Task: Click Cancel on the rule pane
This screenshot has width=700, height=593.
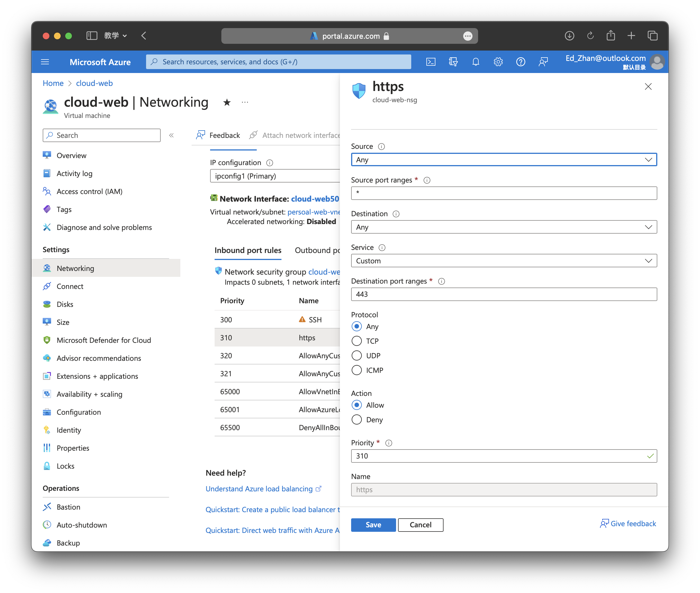Action: 420,525
